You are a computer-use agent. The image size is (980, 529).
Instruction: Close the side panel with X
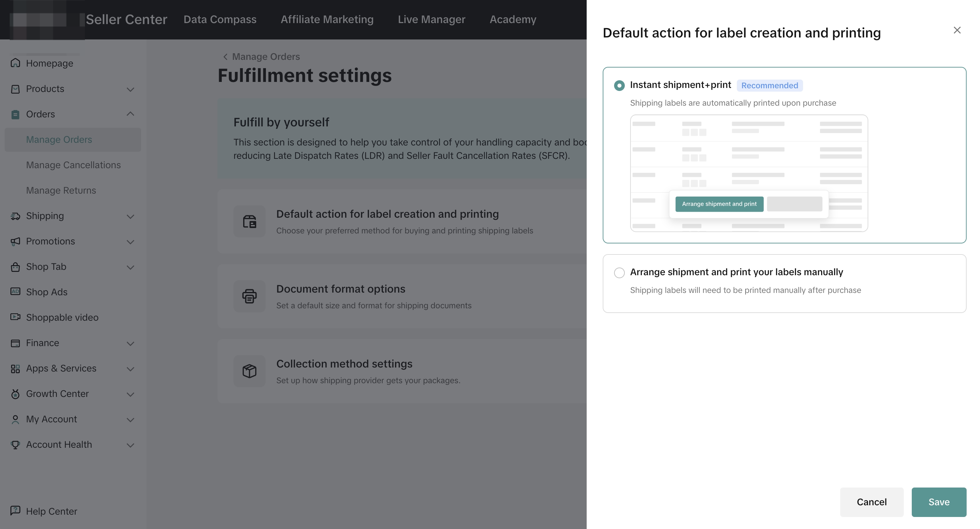[957, 30]
